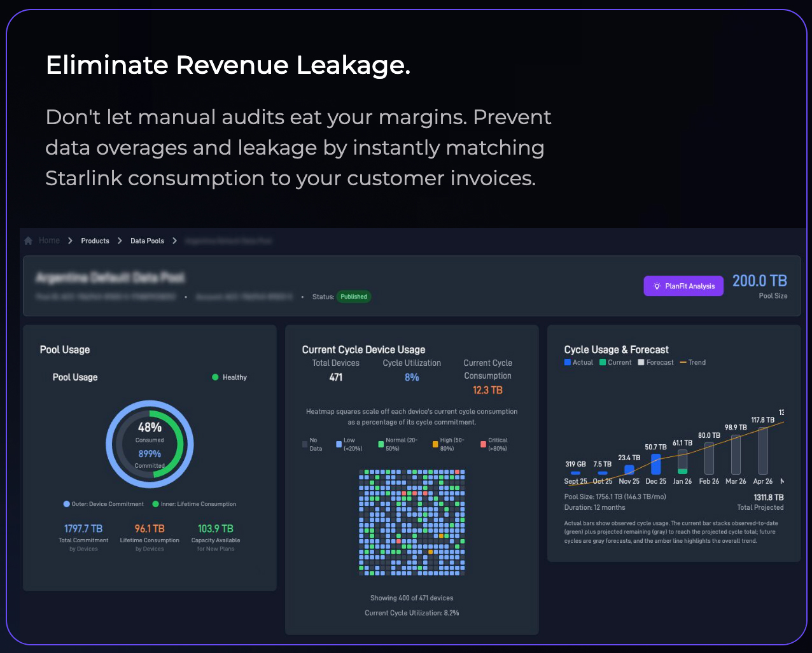Image resolution: width=812 pixels, height=653 pixels.
Task: Click the Inner: Lifetime Consumption legend dot
Action: pos(156,504)
